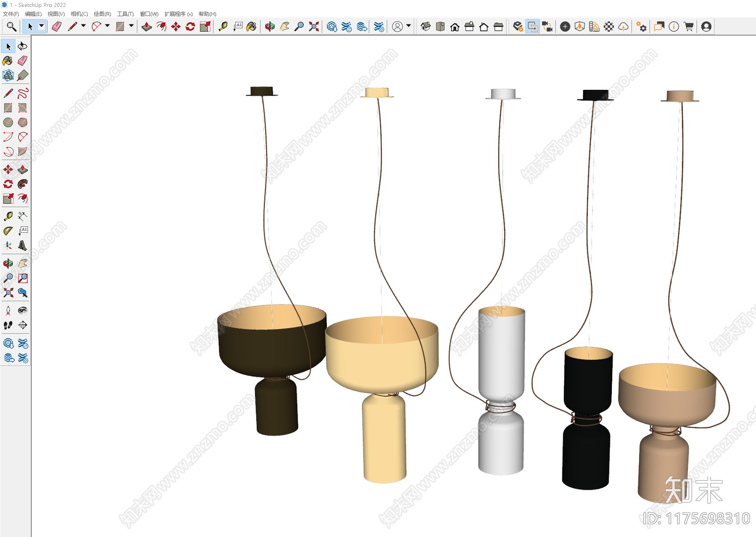The width and height of the screenshot is (756, 537).
Task: Expand the Select tool dropdown arrow
Action: (x=42, y=26)
